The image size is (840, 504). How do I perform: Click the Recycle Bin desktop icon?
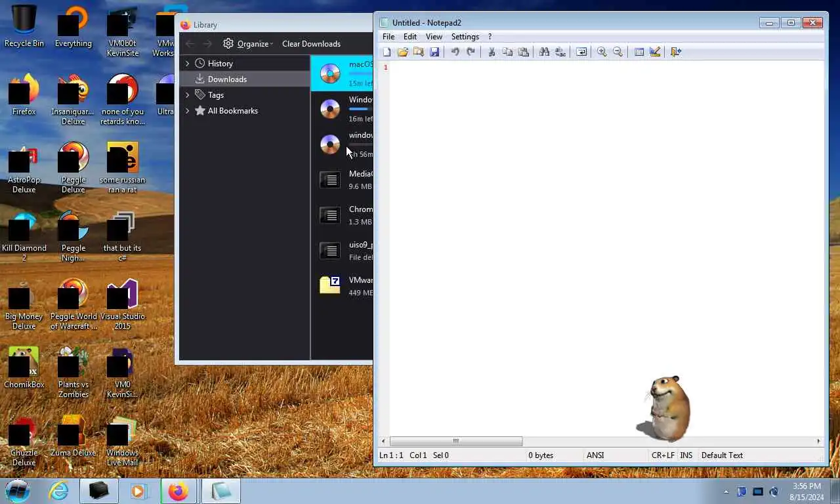point(24,26)
